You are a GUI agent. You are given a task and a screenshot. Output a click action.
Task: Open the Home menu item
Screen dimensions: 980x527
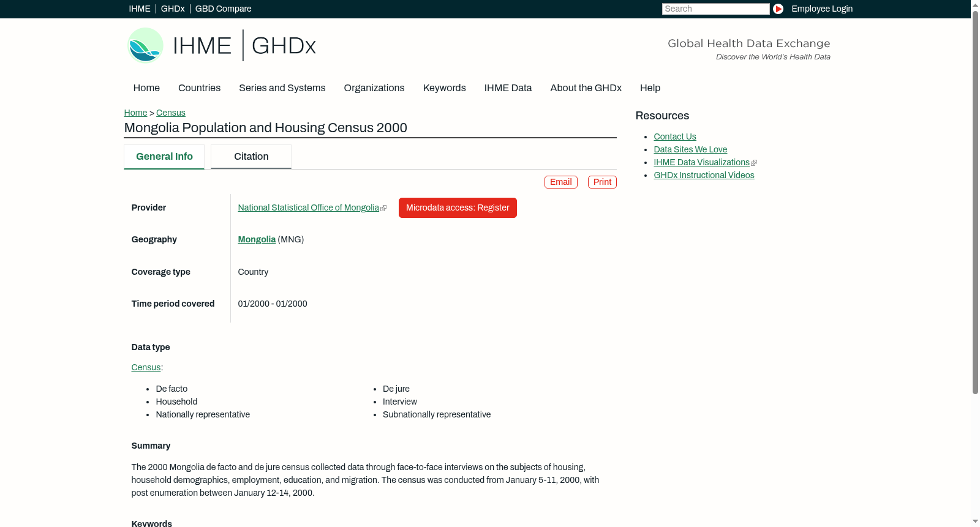coord(146,88)
